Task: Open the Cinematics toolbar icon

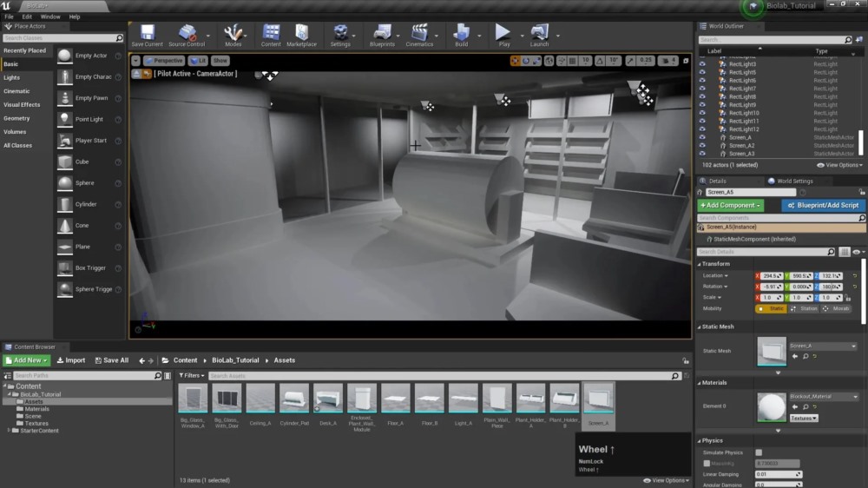Action: coord(419,36)
